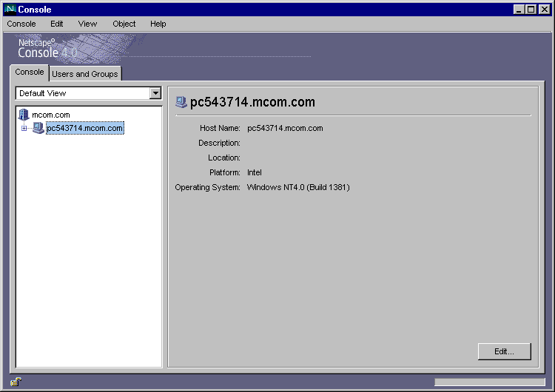
Task: Click the padlock security icon in status bar
Action: tap(16, 382)
